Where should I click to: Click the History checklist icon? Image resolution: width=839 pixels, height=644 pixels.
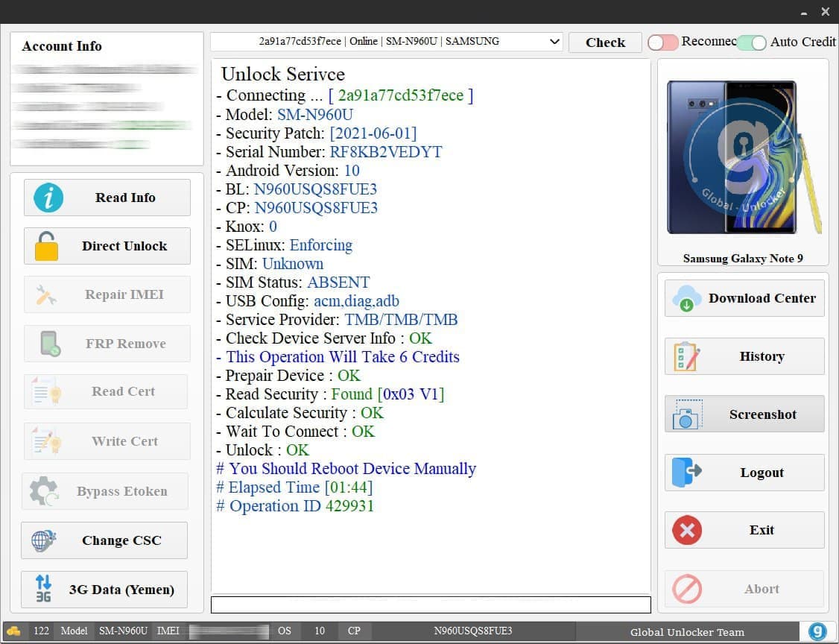687,356
